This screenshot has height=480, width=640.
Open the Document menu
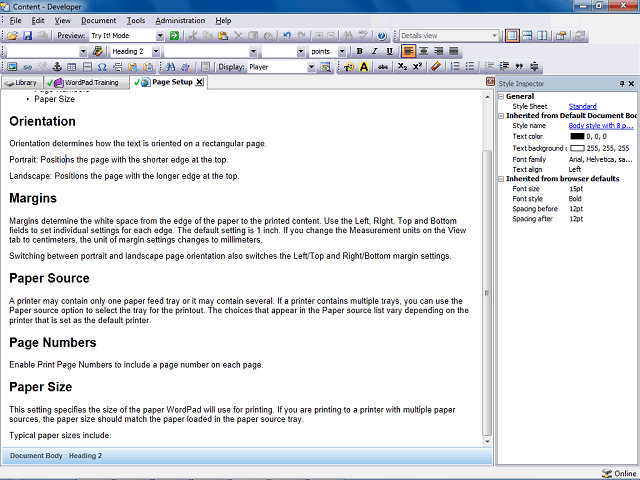pos(98,20)
